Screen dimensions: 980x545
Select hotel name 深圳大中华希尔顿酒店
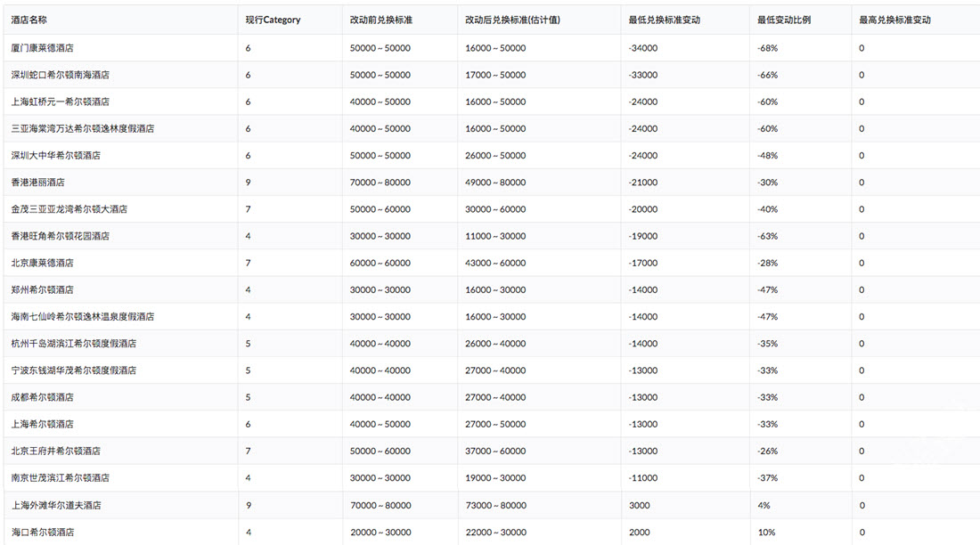click(55, 155)
